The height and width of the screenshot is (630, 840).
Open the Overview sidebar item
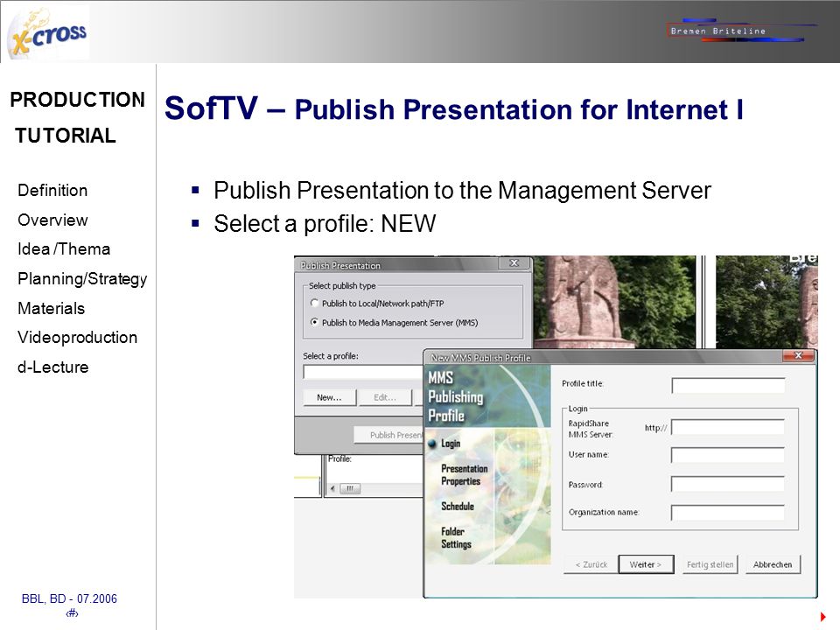[x=52, y=220]
